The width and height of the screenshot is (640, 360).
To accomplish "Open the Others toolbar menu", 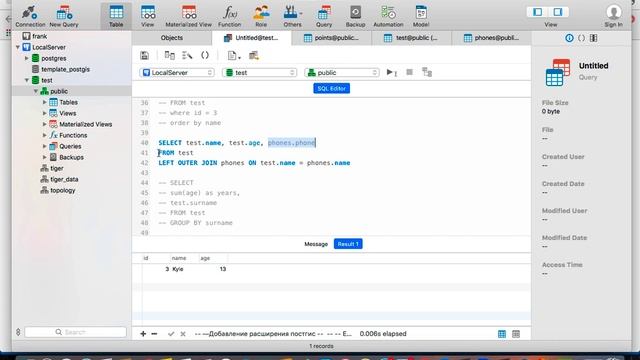I will pyautogui.click(x=292, y=16).
